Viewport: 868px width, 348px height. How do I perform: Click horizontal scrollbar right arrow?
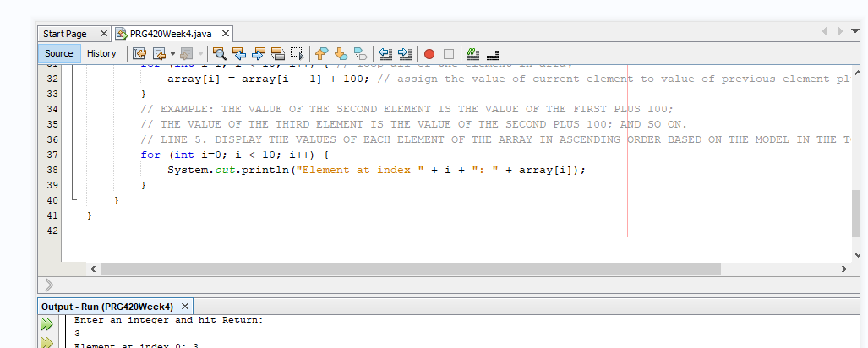tap(844, 269)
